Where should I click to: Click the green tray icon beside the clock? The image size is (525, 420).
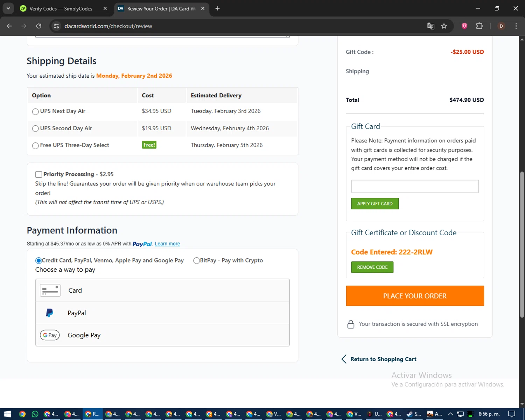pos(470,414)
